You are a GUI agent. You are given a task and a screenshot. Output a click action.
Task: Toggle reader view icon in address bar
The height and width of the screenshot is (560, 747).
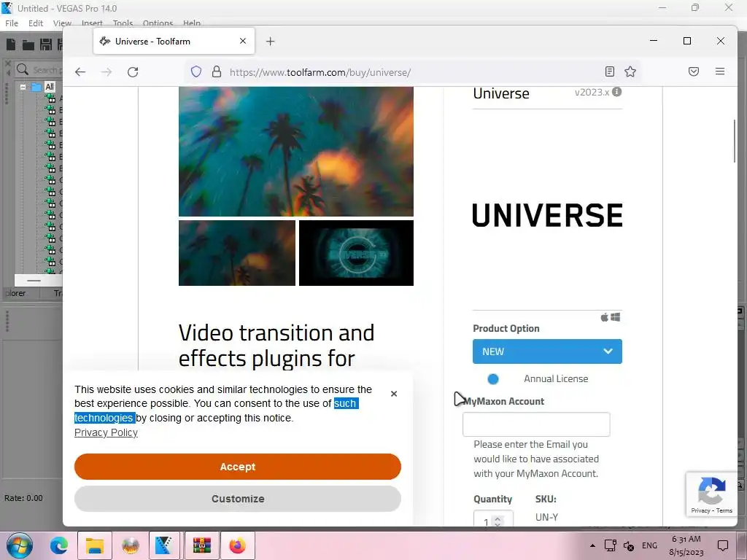(609, 72)
